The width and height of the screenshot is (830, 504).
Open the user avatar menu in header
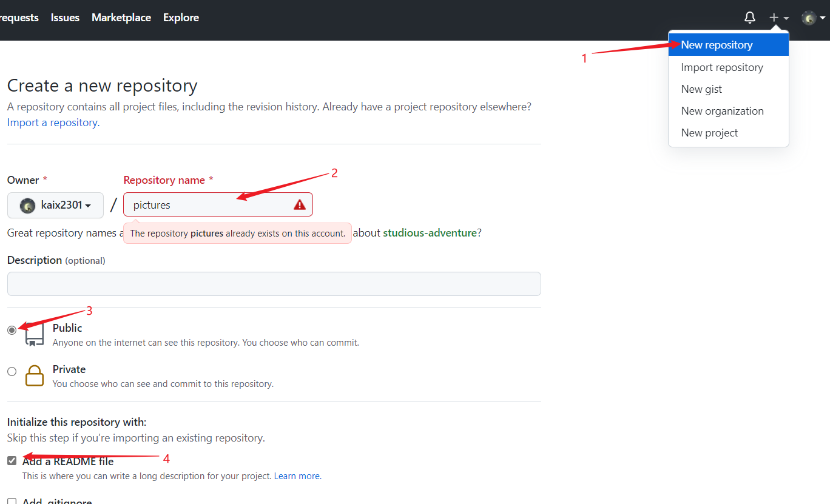(x=813, y=18)
